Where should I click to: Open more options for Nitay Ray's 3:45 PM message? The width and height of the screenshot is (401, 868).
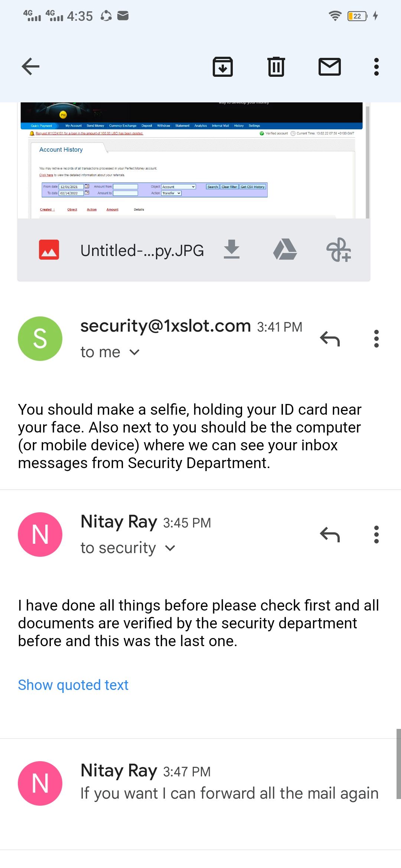[376, 534]
